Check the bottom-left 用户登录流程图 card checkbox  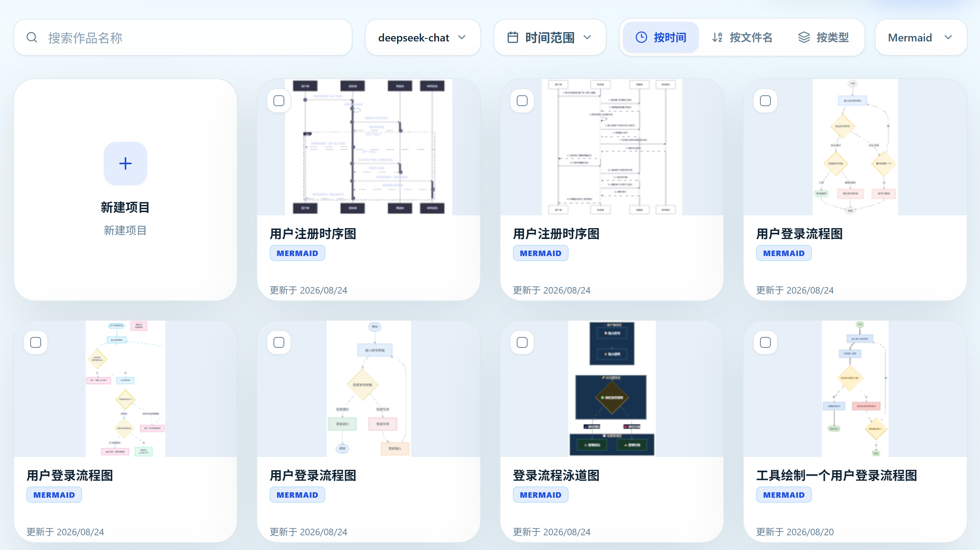click(36, 342)
